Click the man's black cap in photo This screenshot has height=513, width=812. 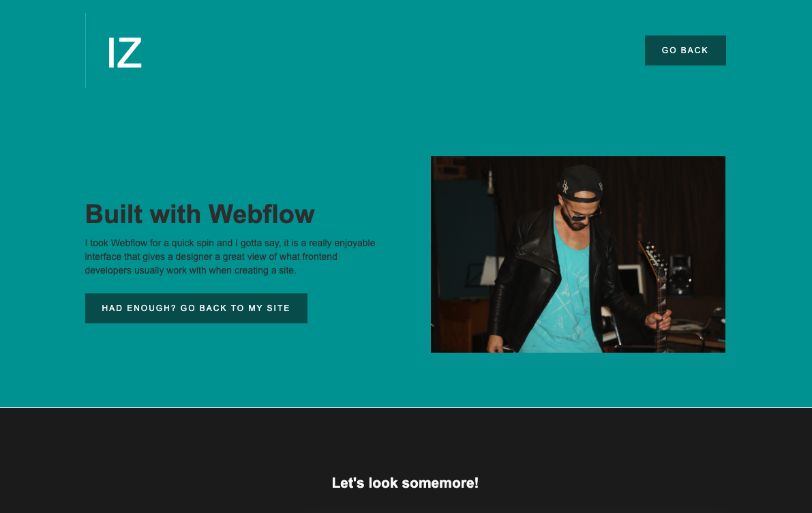(x=581, y=182)
